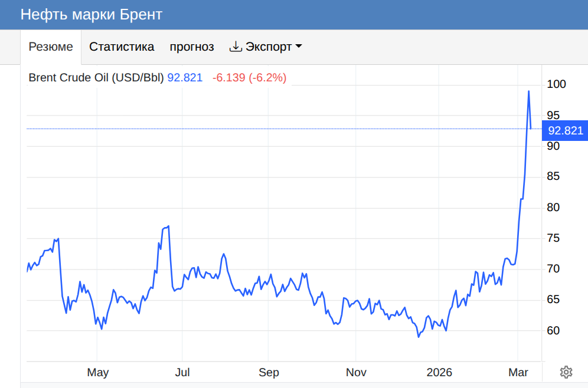Click the Sep label on time axis
The image size is (588, 388).
(269, 373)
